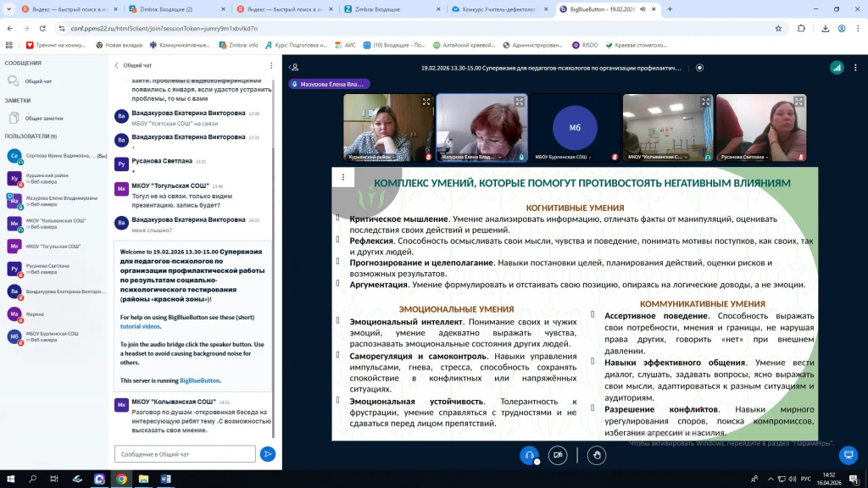Send chat message with blue arrow button
This screenshot has height=488, width=868.
pyautogui.click(x=268, y=454)
